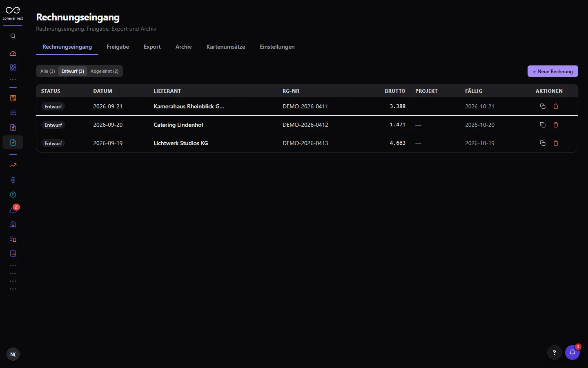Open the dashboard speedometer icon
This screenshot has height=368, width=588.
coord(13,54)
